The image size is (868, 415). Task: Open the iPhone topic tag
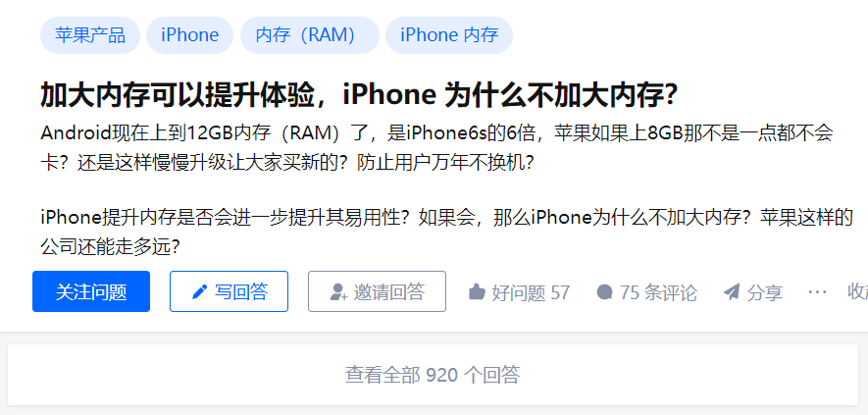(x=190, y=35)
